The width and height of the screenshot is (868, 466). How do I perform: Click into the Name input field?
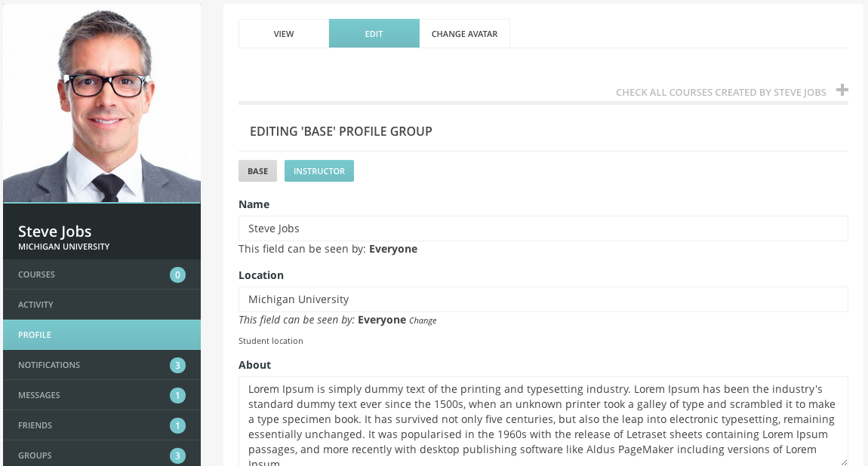click(543, 228)
